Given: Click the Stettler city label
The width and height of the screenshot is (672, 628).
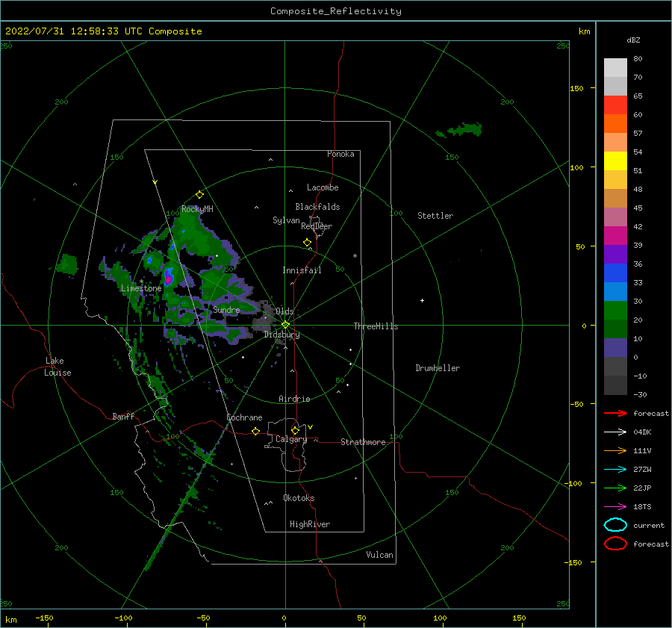Looking at the screenshot, I should click(x=435, y=216).
